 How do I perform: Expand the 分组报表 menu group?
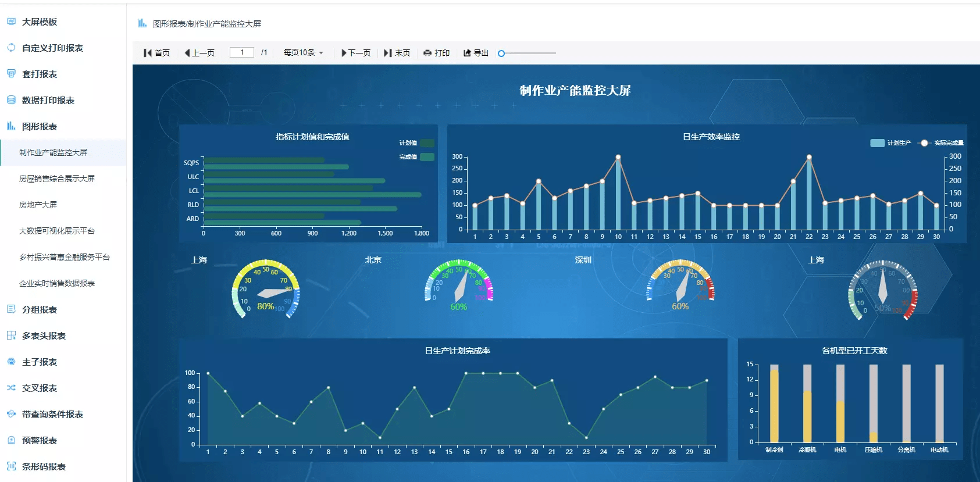click(x=40, y=309)
